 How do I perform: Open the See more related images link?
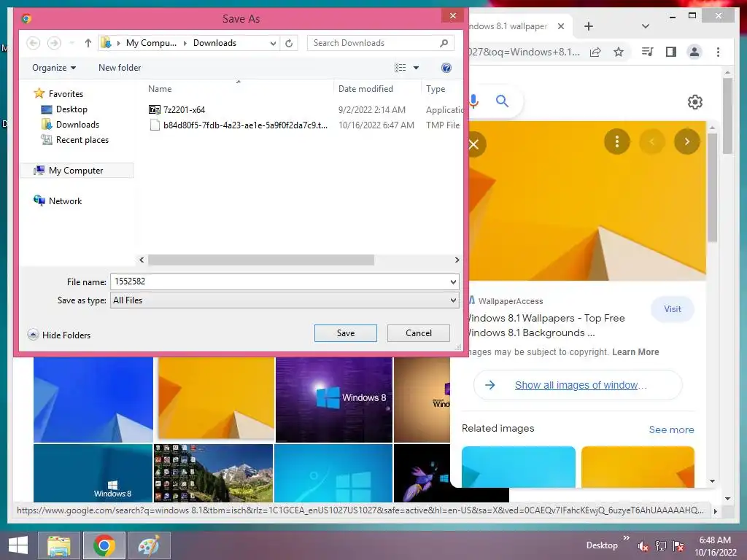671,429
